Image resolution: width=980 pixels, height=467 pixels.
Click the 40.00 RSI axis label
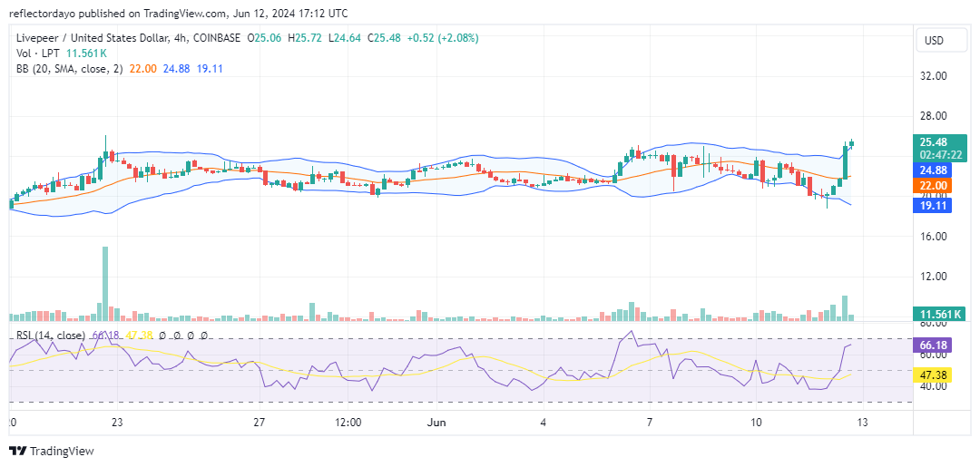click(x=933, y=386)
